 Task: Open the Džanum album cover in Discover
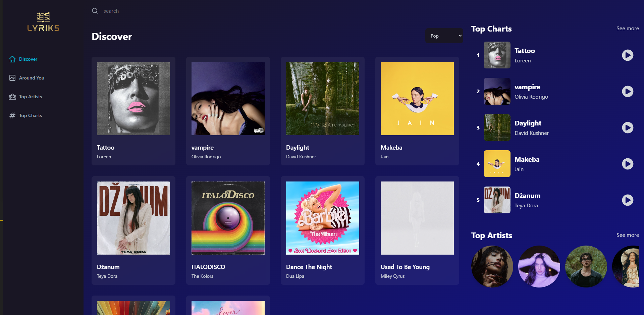[133, 218]
